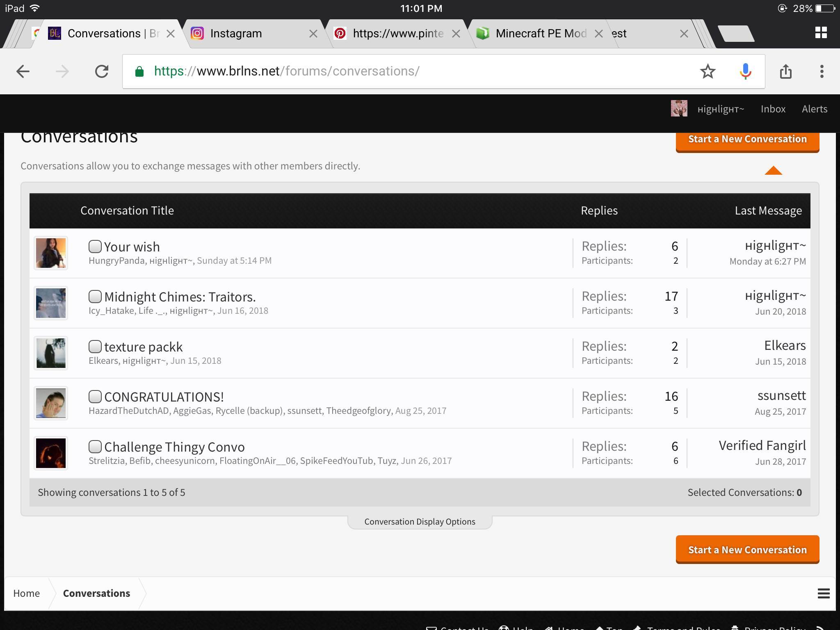Image resolution: width=840 pixels, height=630 pixels.
Task: Open the user profile avatar in header
Action: (x=679, y=109)
